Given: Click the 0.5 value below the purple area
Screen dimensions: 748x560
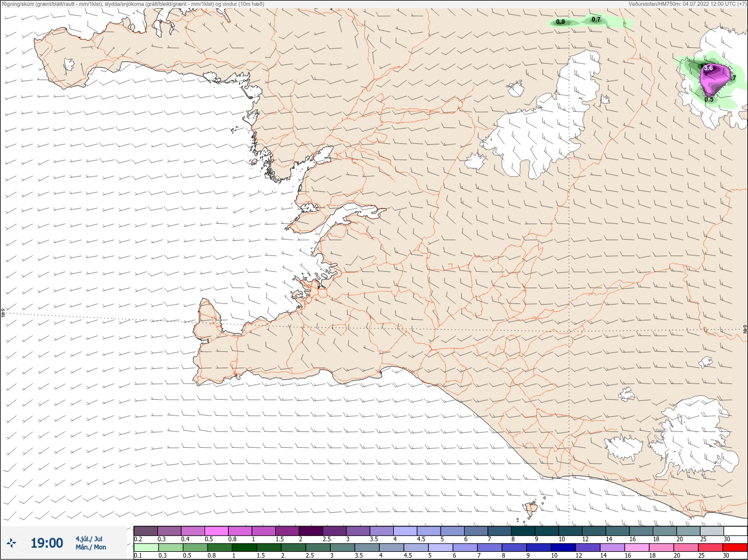Looking at the screenshot, I should tap(709, 99).
